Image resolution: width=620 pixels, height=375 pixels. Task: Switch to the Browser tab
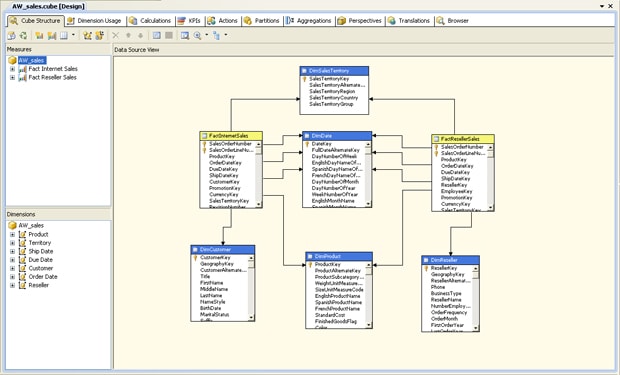453,21
